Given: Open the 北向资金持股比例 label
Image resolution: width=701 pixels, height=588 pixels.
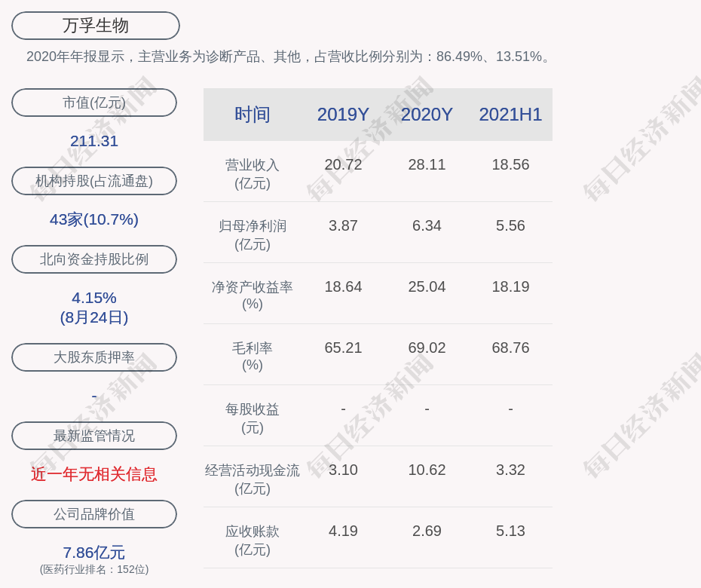Looking at the screenshot, I should coord(94,259).
